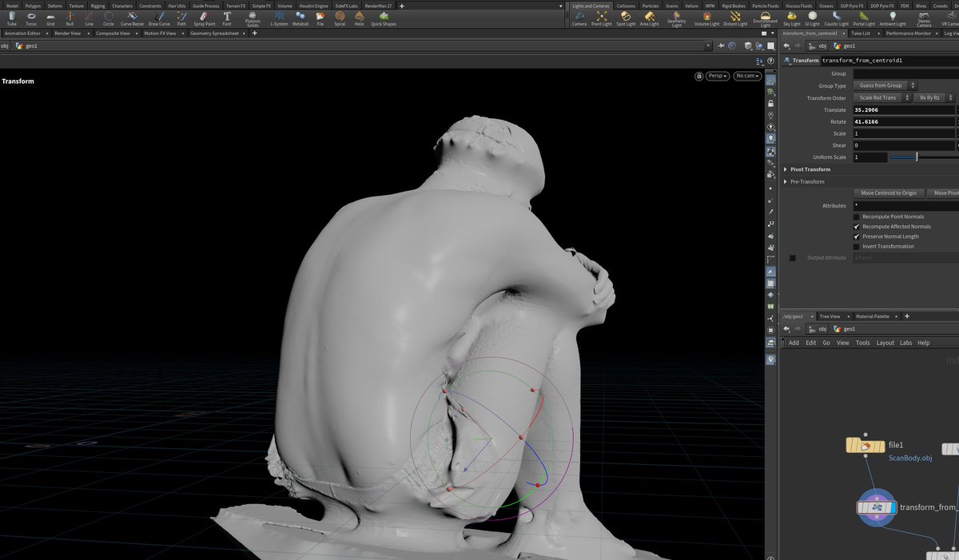Add a Sky Light
The height and width of the screenshot is (560, 959).
(793, 18)
